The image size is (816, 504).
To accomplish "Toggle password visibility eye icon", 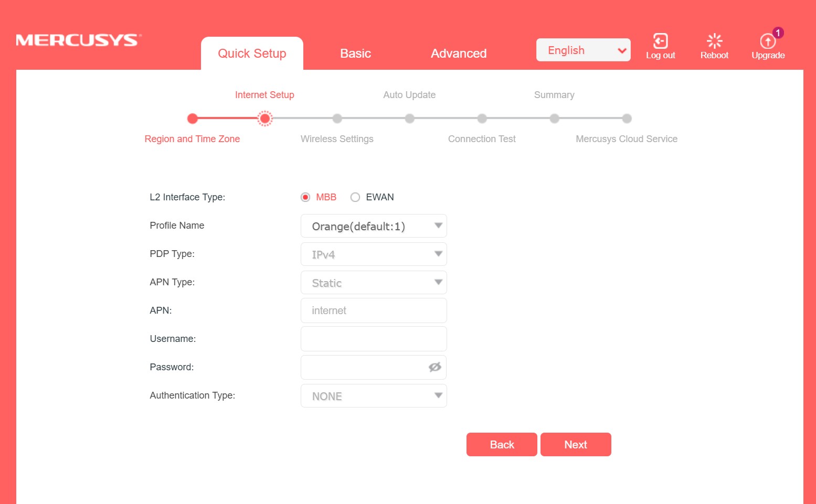I will [x=435, y=367].
